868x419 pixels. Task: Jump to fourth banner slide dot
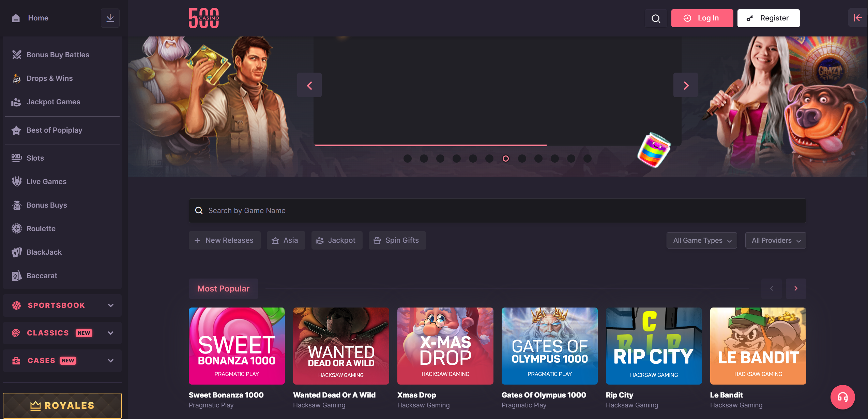457,159
